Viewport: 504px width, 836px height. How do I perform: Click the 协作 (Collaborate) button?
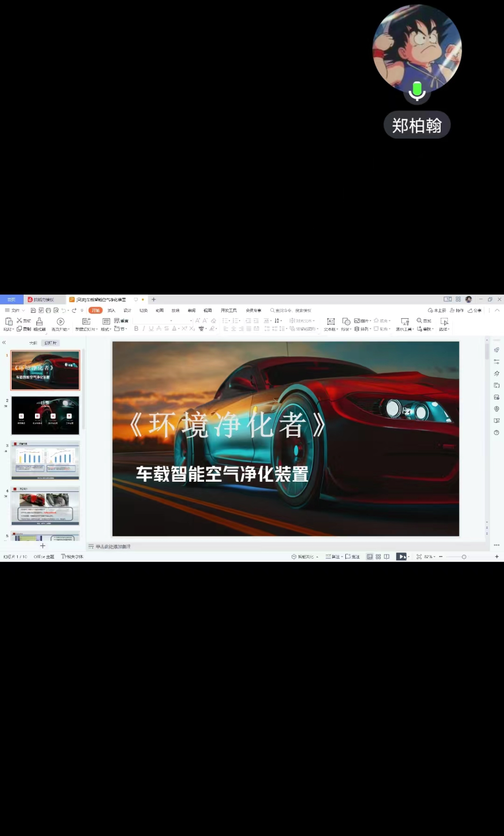[x=457, y=310]
